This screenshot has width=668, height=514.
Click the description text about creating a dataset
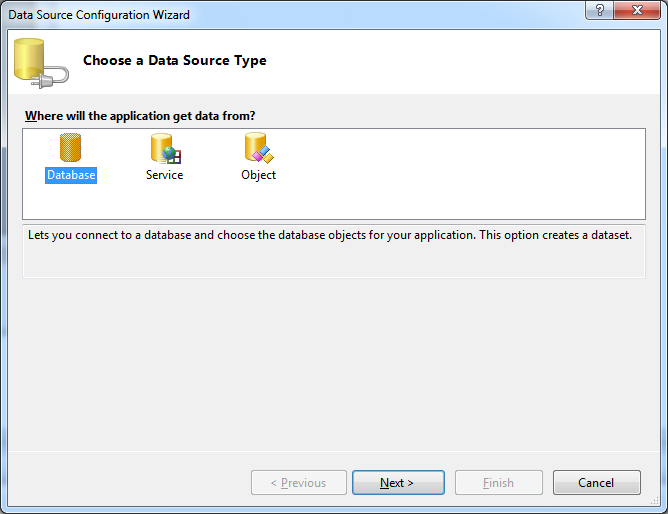point(330,235)
